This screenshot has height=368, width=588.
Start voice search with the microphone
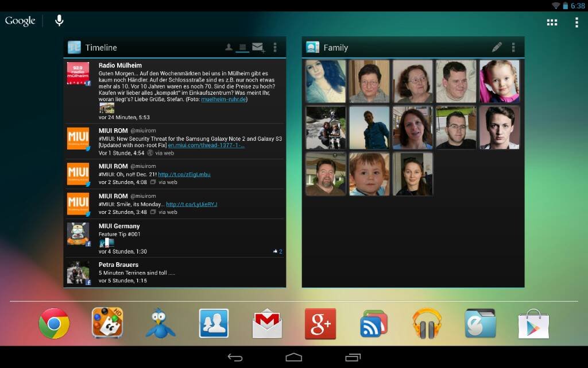coord(59,21)
